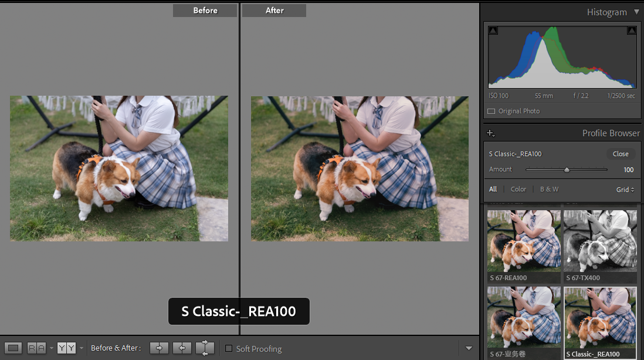Image resolution: width=644 pixels, height=360 pixels.
Task: Open the Grid view mode dropdown
Action: pos(625,189)
